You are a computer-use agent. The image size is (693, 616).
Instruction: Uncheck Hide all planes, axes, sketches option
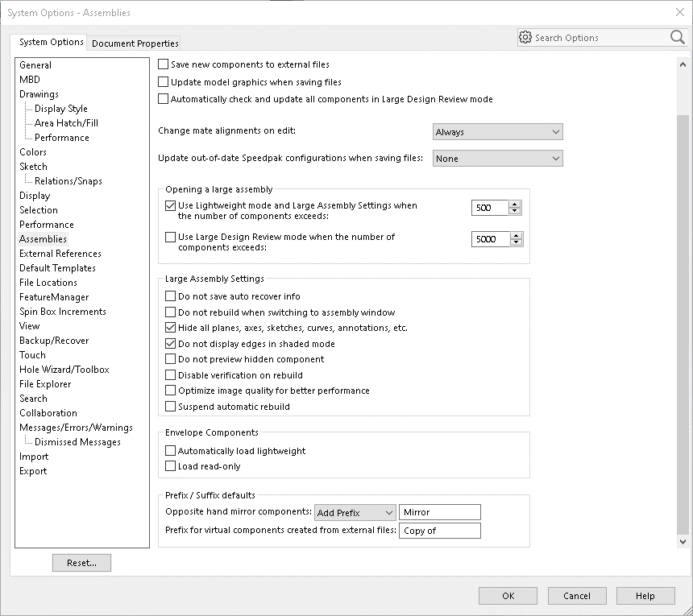click(x=170, y=328)
